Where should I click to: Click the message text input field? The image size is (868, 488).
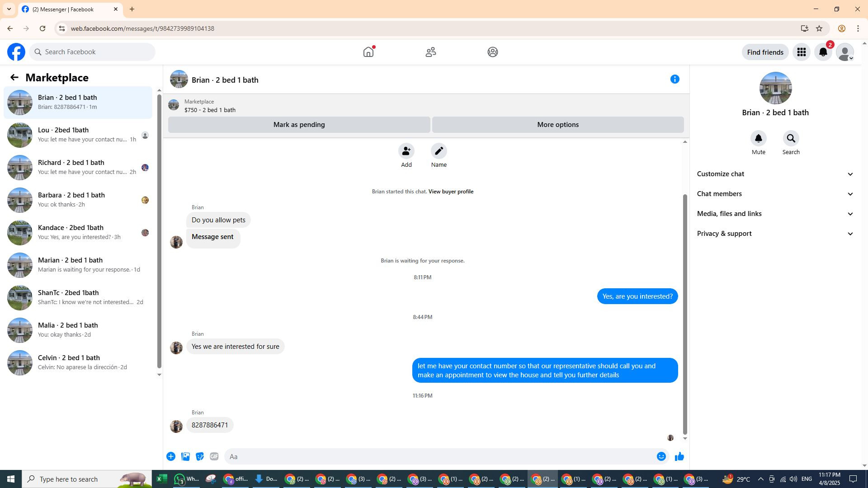click(439, 456)
